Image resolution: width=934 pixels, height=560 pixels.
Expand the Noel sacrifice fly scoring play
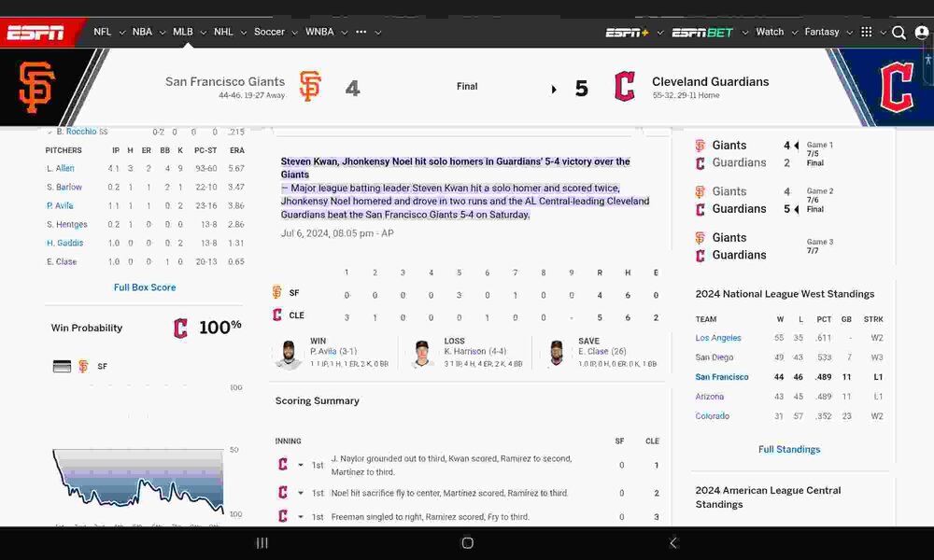click(301, 493)
